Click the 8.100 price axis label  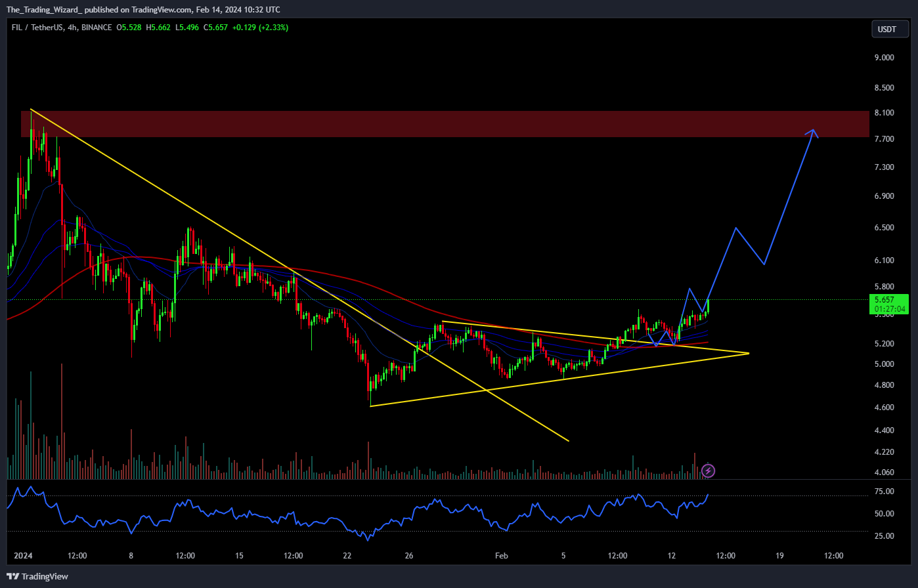885,113
